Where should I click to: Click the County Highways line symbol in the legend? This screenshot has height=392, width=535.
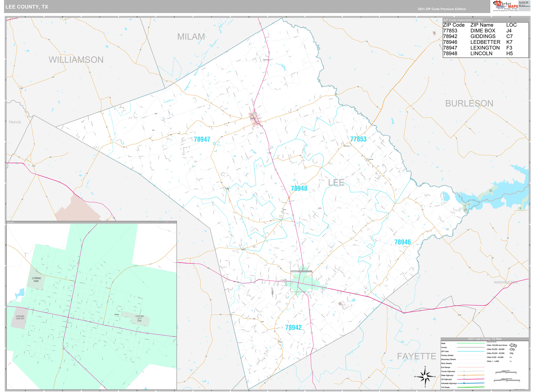[464, 372]
